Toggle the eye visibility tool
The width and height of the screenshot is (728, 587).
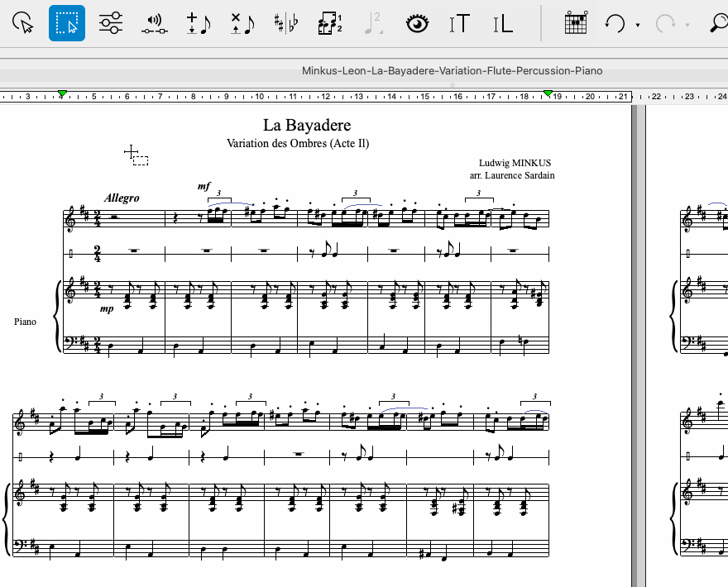tap(419, 23)
